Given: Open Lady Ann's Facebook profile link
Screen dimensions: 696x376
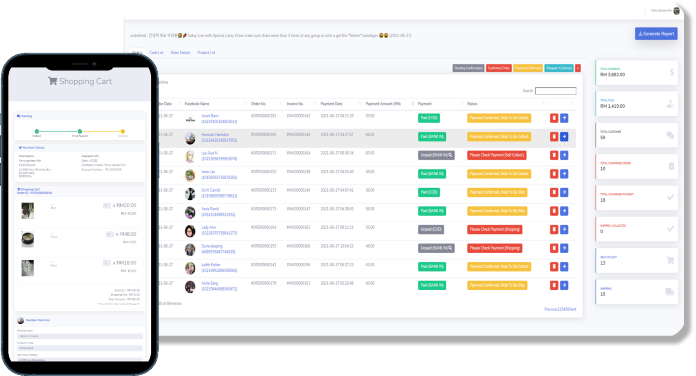Looking at the screenshot, I should (219, 230).
